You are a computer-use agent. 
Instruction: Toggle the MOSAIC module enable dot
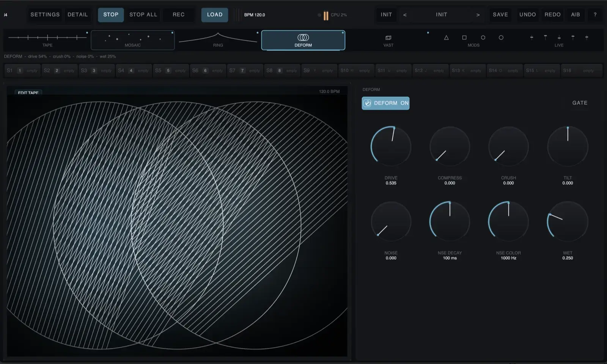[172, 33]
